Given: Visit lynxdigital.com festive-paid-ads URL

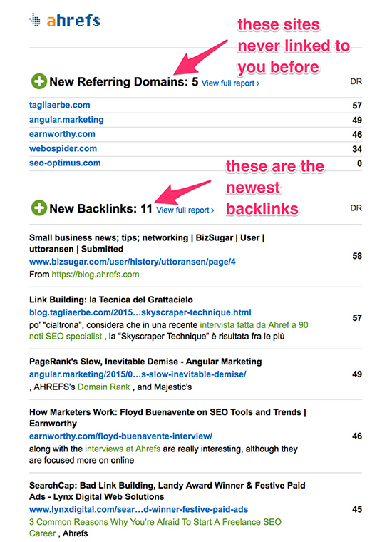Looking at the screenshot, I should pos(138,509).
